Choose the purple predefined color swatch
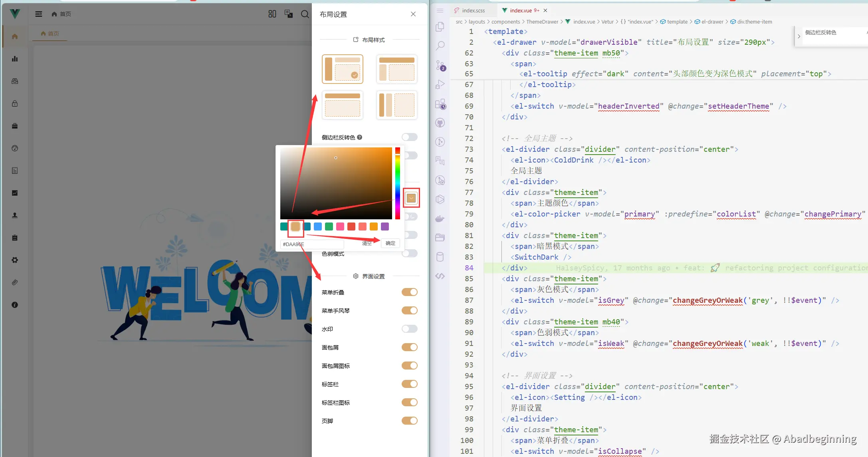Screen dimensions: 868x457 (385, 227)
